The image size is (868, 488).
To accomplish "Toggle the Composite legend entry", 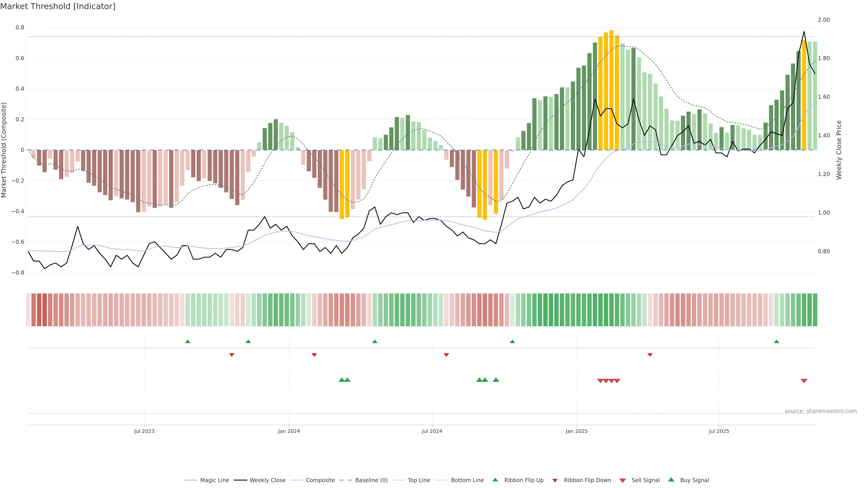I will click(x=320, y=480).
